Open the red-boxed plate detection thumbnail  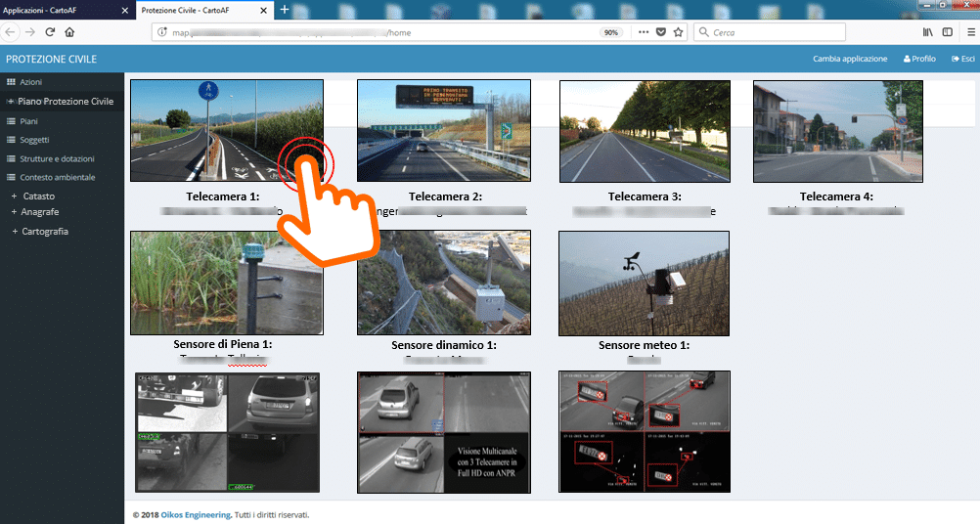coord(645,431)
